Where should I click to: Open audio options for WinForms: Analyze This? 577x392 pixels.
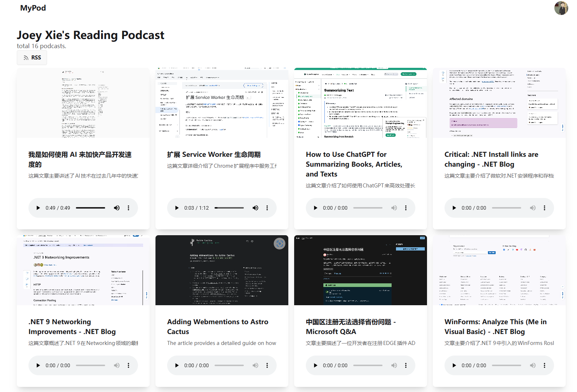[x=545, y=365]
